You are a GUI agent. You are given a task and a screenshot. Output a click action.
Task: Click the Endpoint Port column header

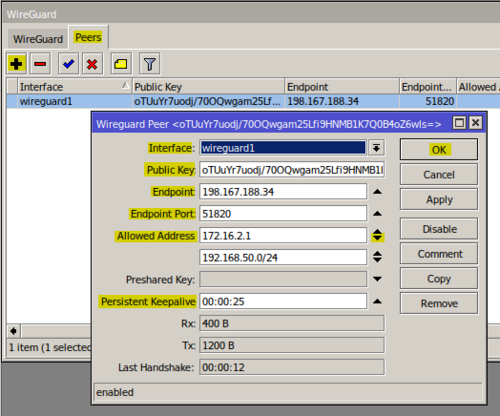point(428,87)
